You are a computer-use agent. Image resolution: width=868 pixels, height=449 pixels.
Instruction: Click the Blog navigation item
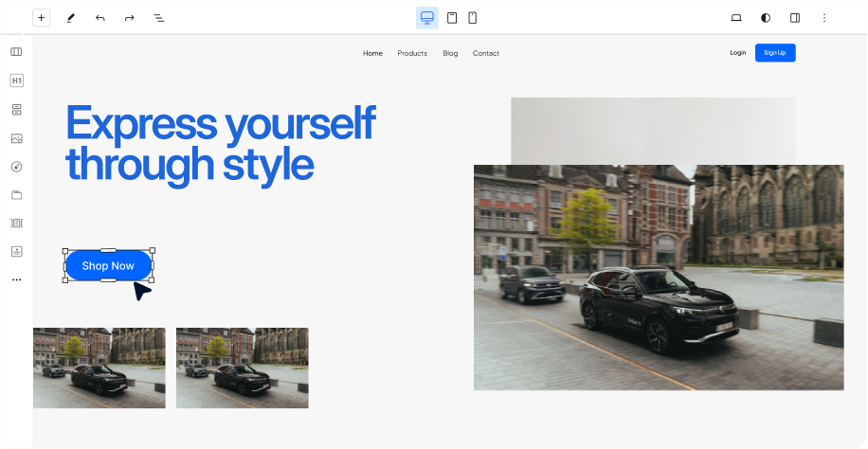coord(450,53)
